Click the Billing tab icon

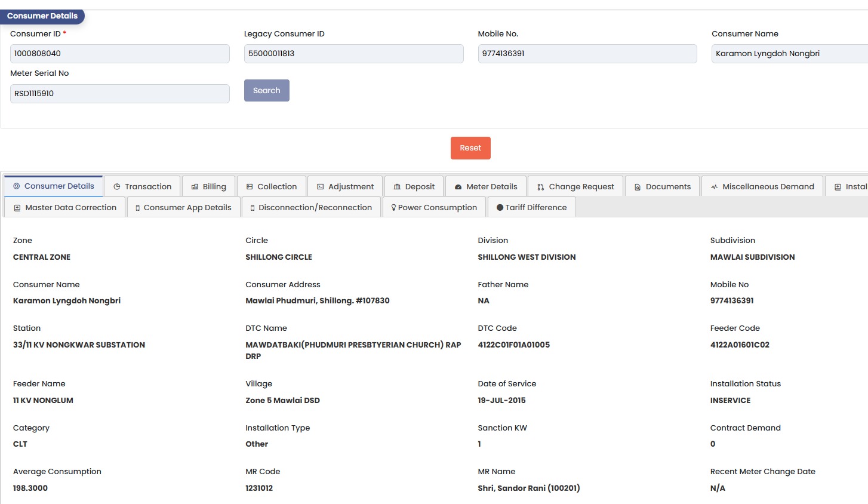coord(195,187)
